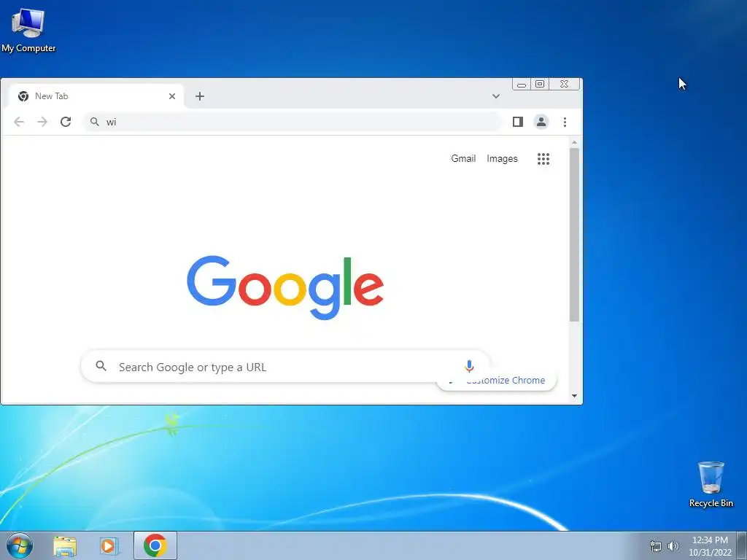
Task: Click the search magnifier in the address bar
Action: pos(95,122)
